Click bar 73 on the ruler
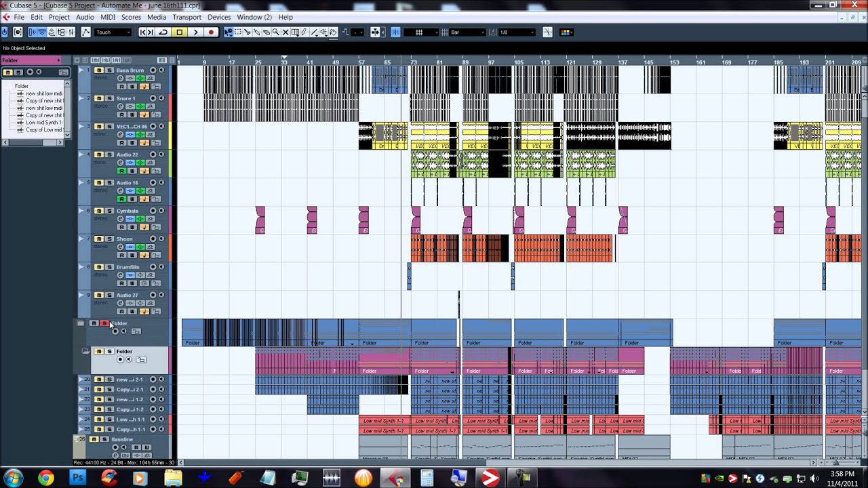The width and height of the screenshot is (868, 488). [413, 62]
